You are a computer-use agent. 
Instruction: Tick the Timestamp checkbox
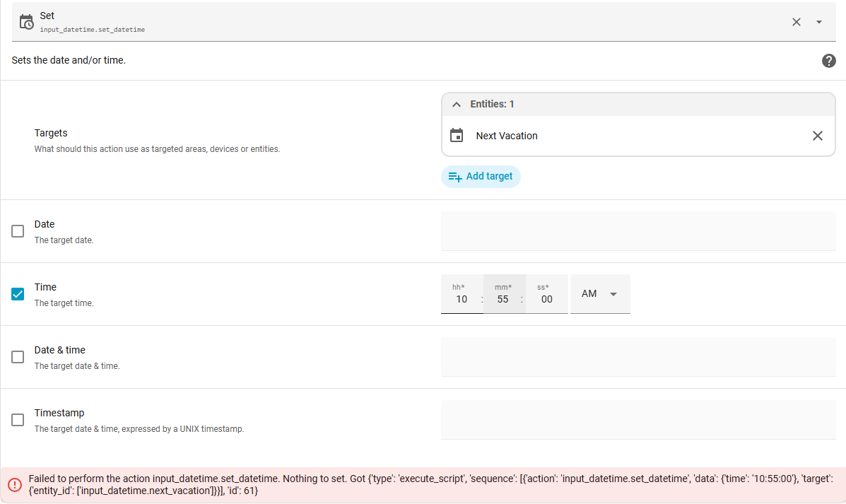point(18,420)
